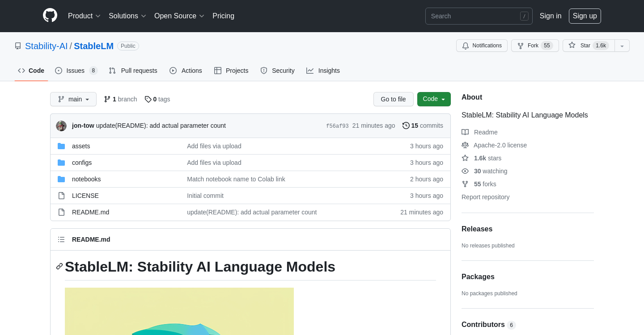Click the heading anchor link icon
Screen dimensions: 644x335
click(59, 266)
